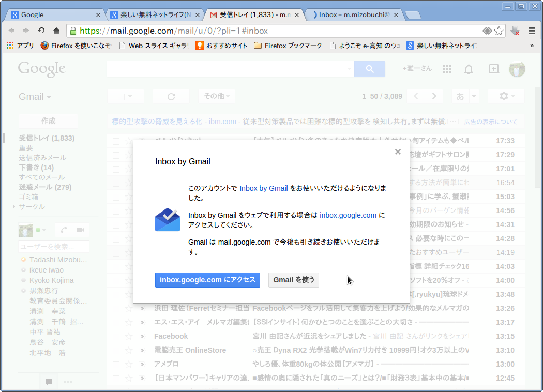Open the その他 dropdown menu
This screenshot has width=543, height=392.
[217, 96]
